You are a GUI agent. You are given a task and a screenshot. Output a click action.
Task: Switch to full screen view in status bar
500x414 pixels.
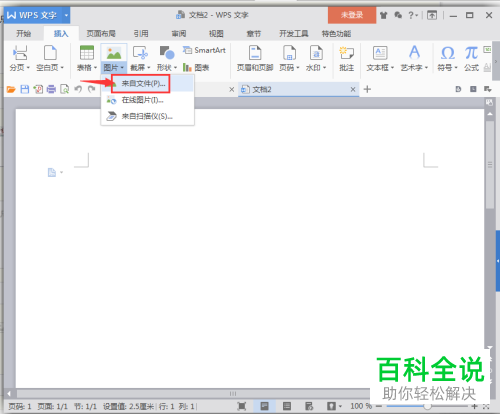tap(242, 406)
